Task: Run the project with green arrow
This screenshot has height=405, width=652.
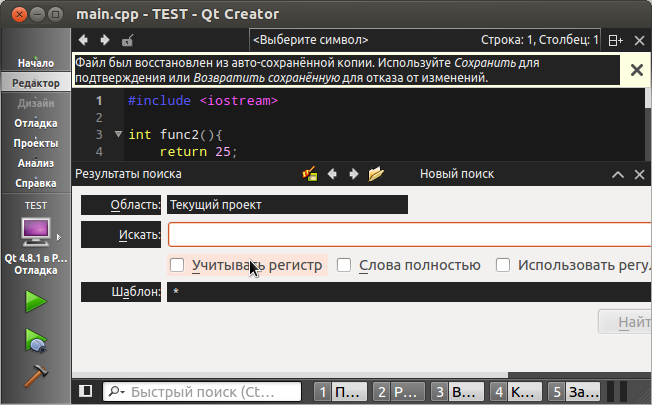Action: 36,301
